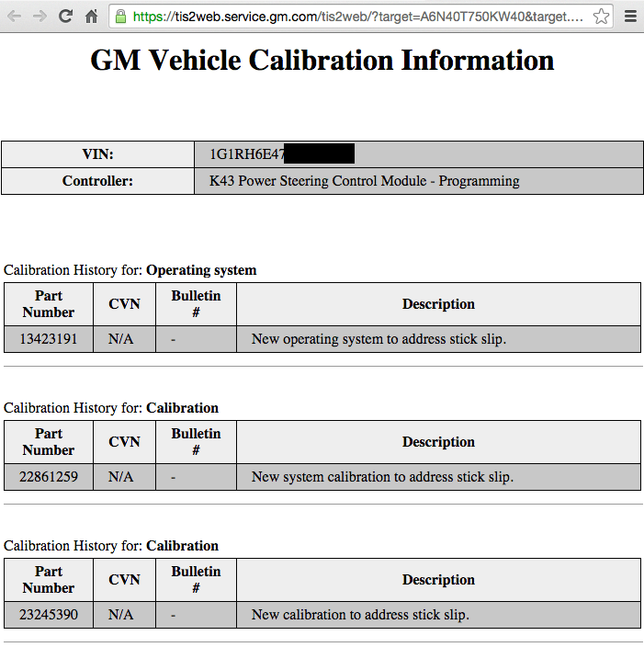The height and width of the screenshot is (647, 644).
Task: Click bulletin dash in 23245390 row
Action: [x=174, y=616]
